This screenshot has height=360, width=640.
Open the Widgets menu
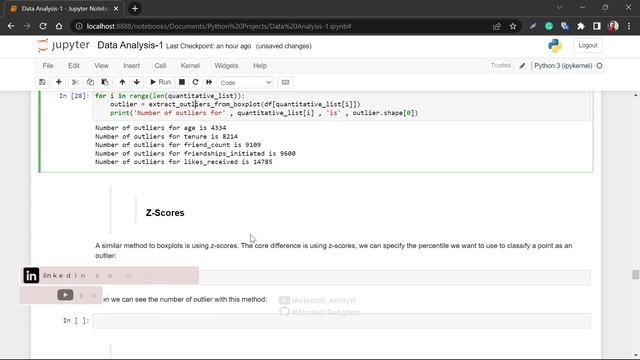coord(226,66)
